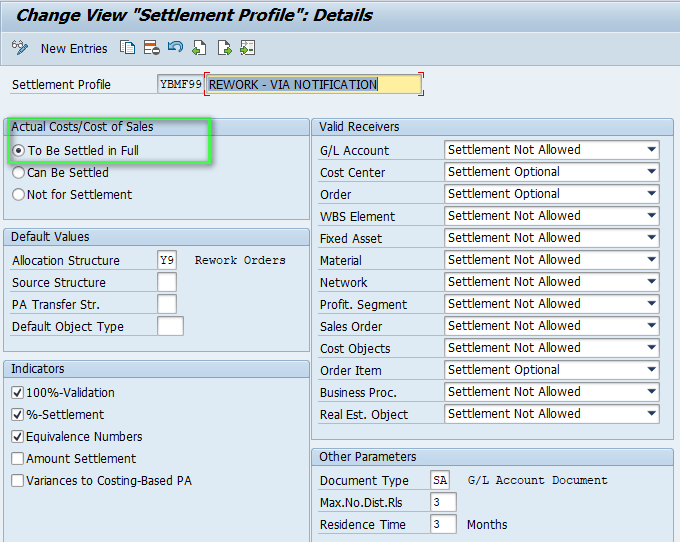
Task: Click the Settlement Profile description text field
Action: [x=313, y=85]
